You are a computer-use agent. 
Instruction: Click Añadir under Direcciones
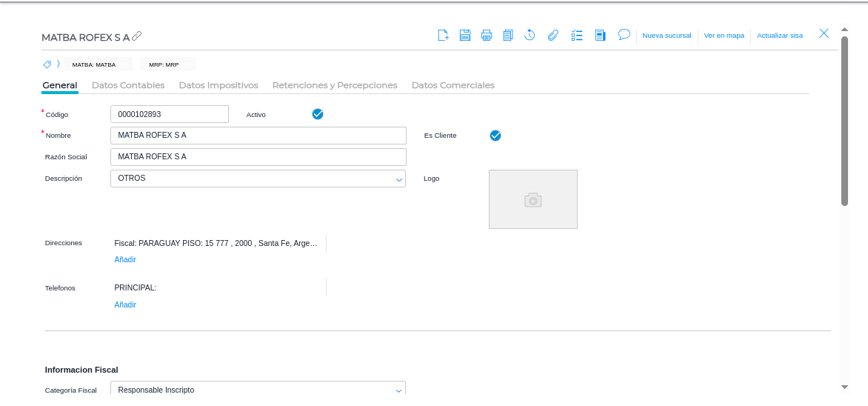125,259
